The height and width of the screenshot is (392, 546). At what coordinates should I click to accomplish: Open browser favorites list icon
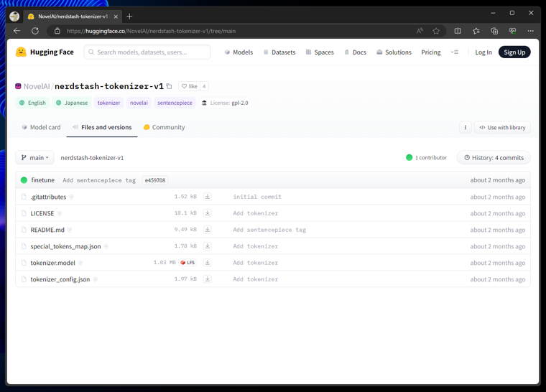[x=476, y=31]
